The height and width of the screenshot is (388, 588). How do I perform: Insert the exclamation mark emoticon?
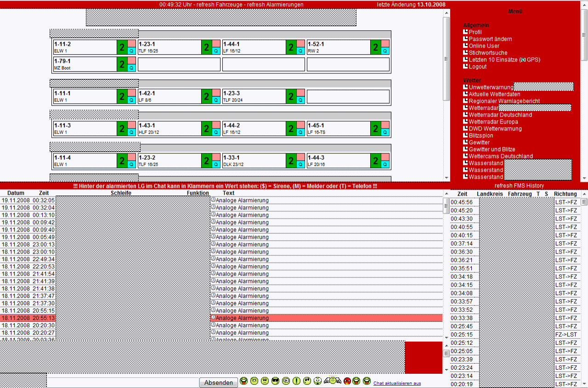[x=296, y=381]
